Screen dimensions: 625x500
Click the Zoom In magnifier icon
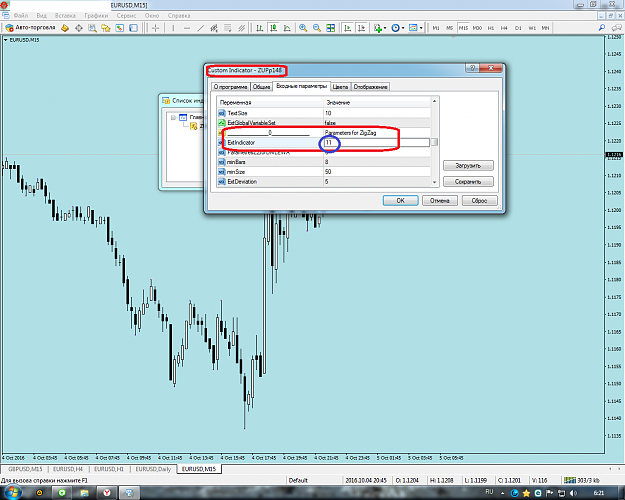coord(303,28)
